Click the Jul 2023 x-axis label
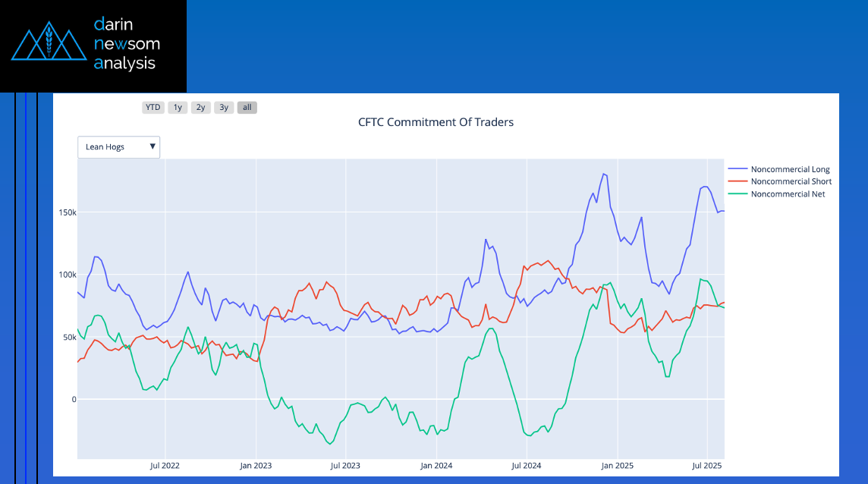Screen dimensions: 868x484 pyautogui.click(x=345, y=466)
